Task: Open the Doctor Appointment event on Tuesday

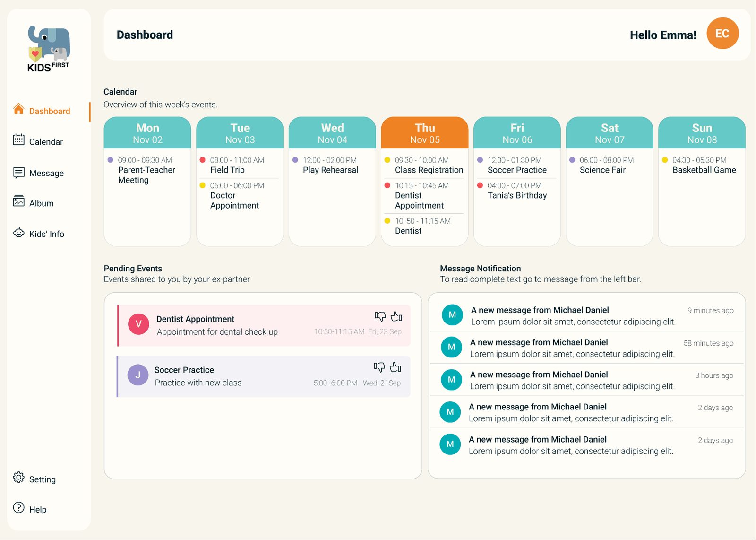Action: click(x=239, y=196)
